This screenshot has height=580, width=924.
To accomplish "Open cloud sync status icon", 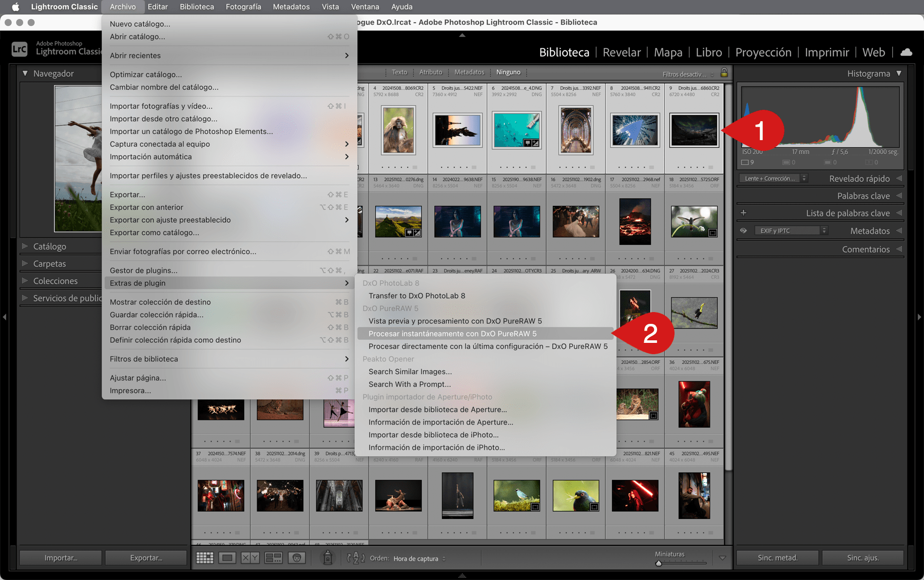I will (x=907, y=52).
